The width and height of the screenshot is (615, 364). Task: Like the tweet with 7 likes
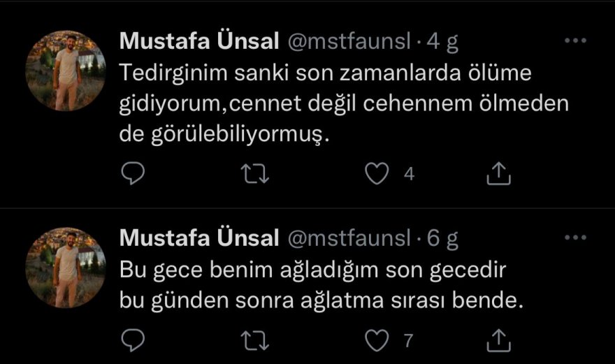[x=377, y=341]
